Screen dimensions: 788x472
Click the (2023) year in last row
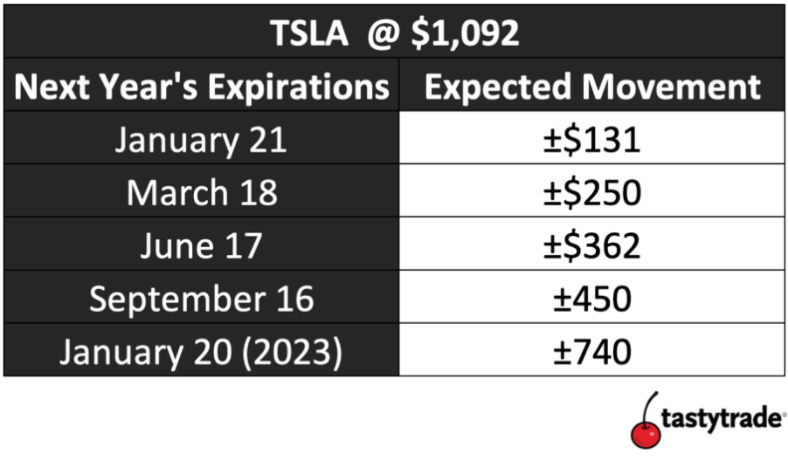pos(292,351)
